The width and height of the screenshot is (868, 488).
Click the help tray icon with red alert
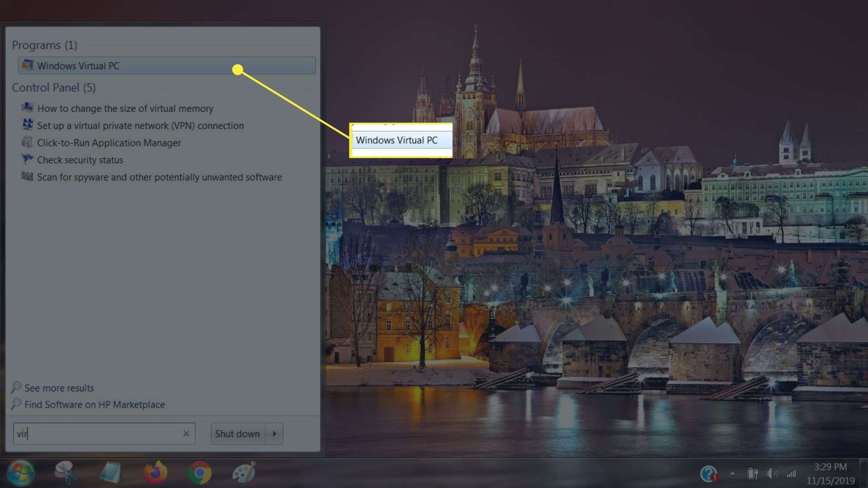tap(709, 474)
